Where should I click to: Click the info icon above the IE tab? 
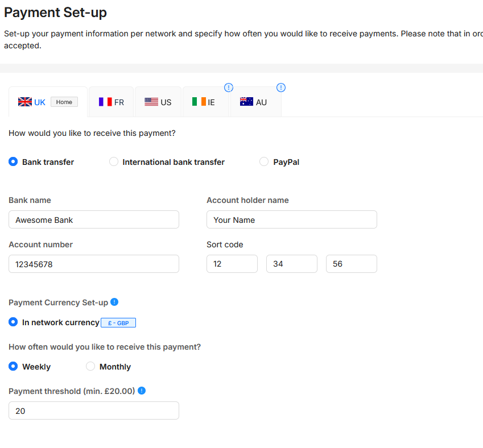tap(229, 88)
